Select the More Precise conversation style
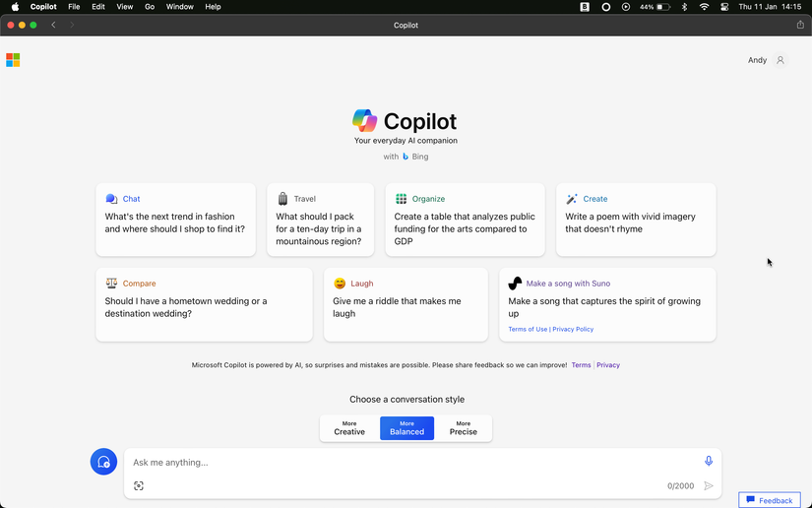 click(x=463, y=428)
